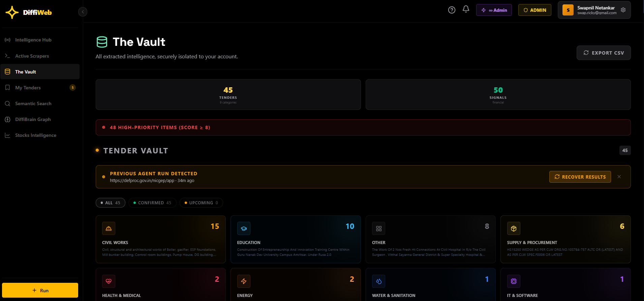Click the DiffiBrain Graph brain icon
Image resolution: width=644 pixels, height=301 pixels.
coord(7,119)
